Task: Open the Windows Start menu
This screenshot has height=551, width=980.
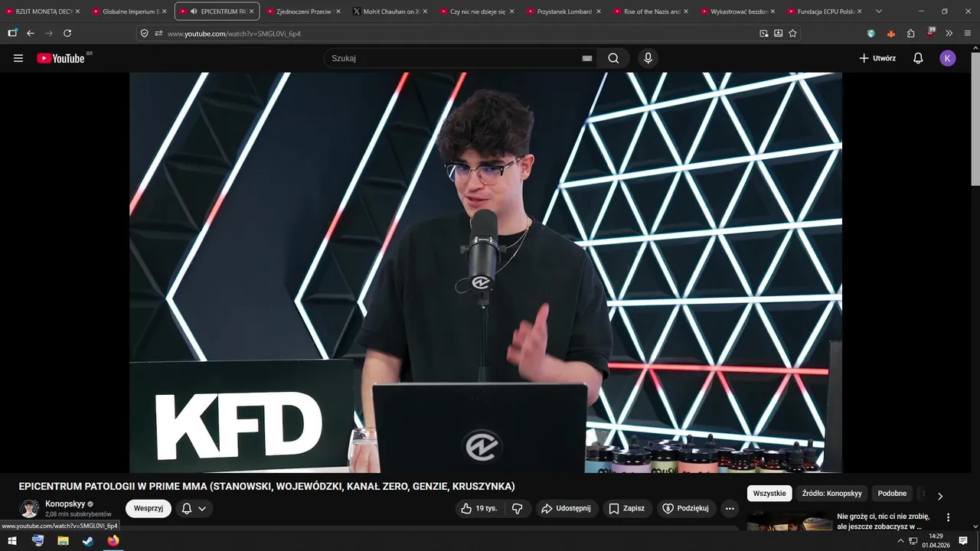Action: click(x=12, y=540)
